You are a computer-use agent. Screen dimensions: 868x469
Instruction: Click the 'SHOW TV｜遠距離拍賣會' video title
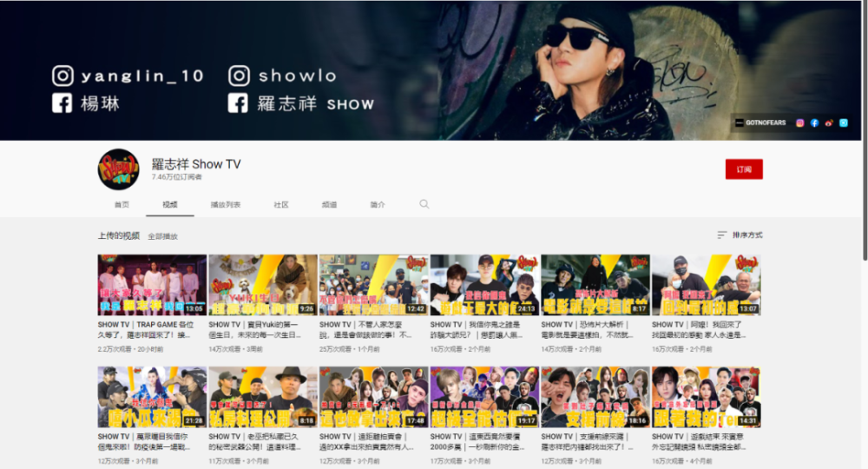[x=366, y=442]
